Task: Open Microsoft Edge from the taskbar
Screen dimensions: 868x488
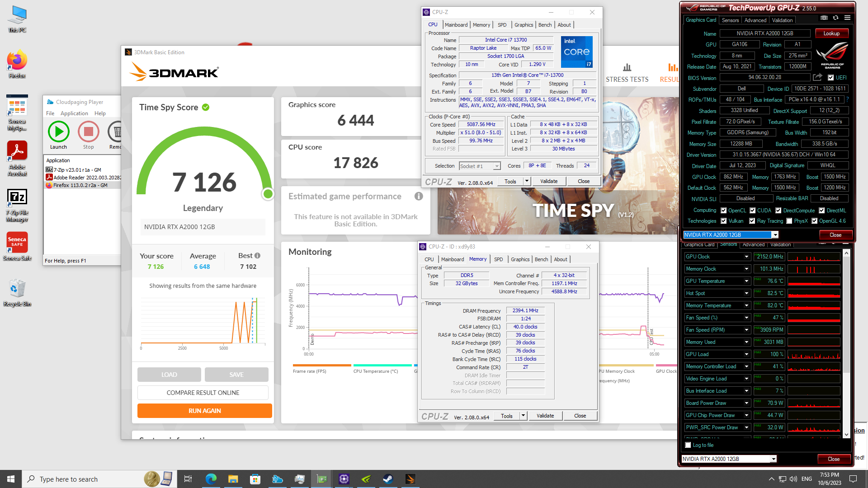Action: [211, 479]
